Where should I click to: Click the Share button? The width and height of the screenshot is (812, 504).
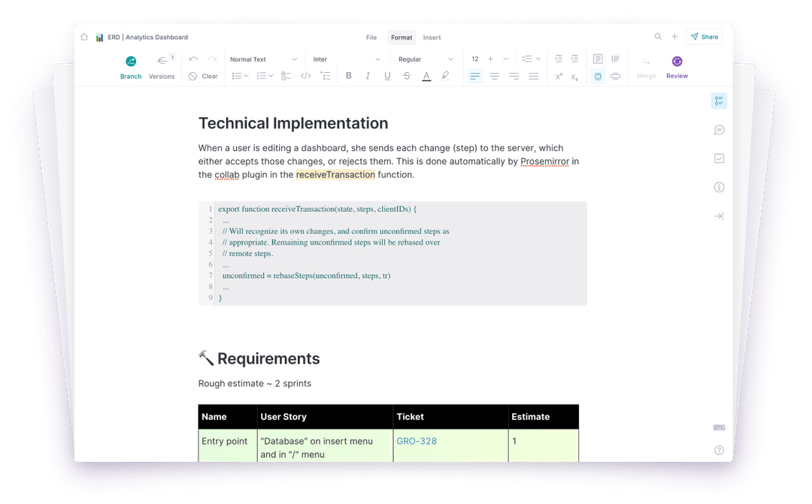click(x=704, y=37)
